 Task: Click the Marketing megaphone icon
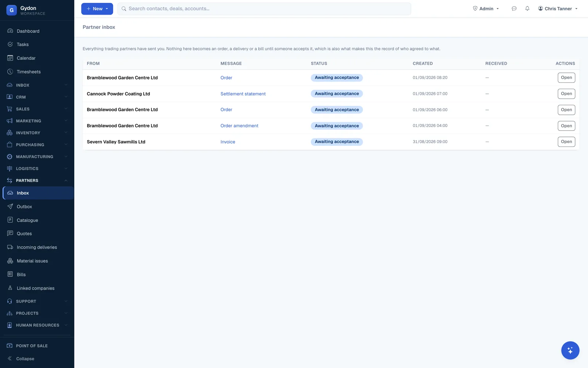(x=10, y=121)
